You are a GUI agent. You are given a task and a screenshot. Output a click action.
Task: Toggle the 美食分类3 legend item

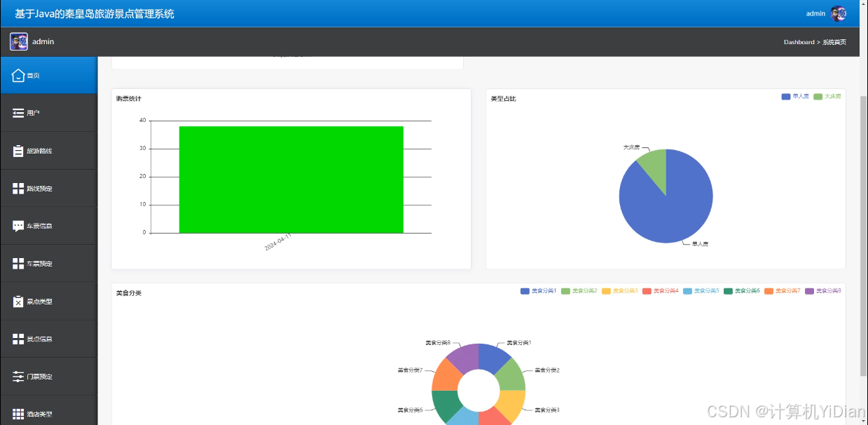click(x=619, y=290)
